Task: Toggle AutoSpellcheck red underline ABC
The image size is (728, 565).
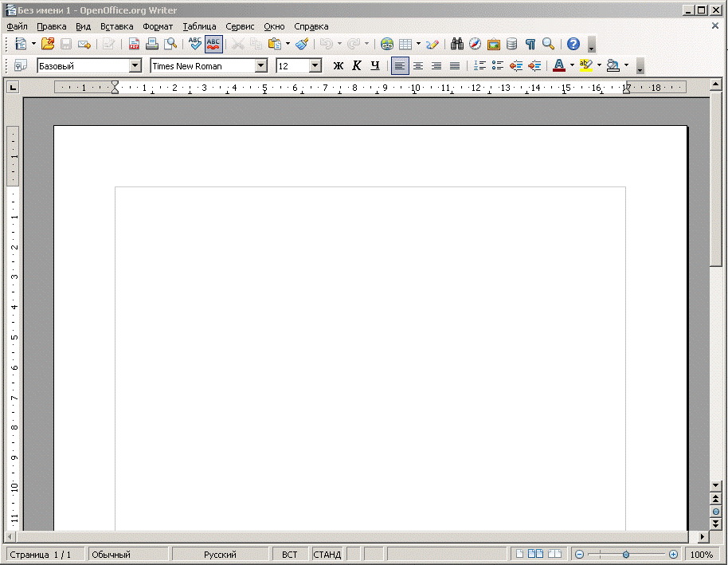Action: (213, 44)
